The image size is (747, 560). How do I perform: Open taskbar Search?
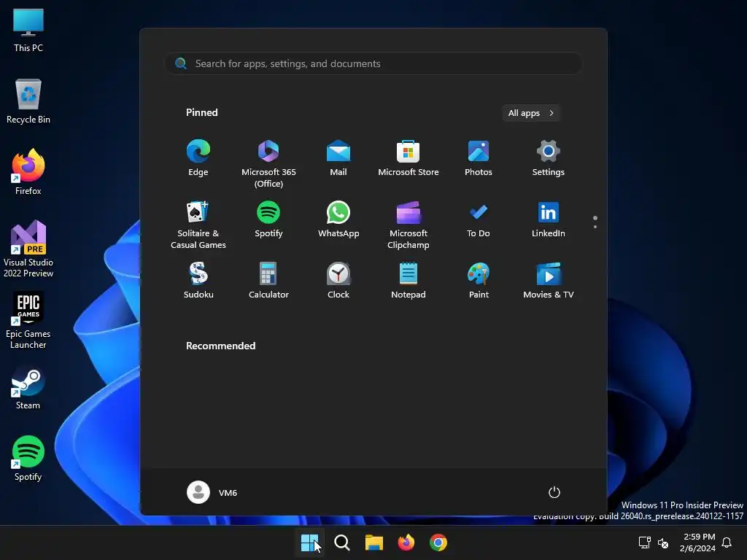click(x=341, y=542)
